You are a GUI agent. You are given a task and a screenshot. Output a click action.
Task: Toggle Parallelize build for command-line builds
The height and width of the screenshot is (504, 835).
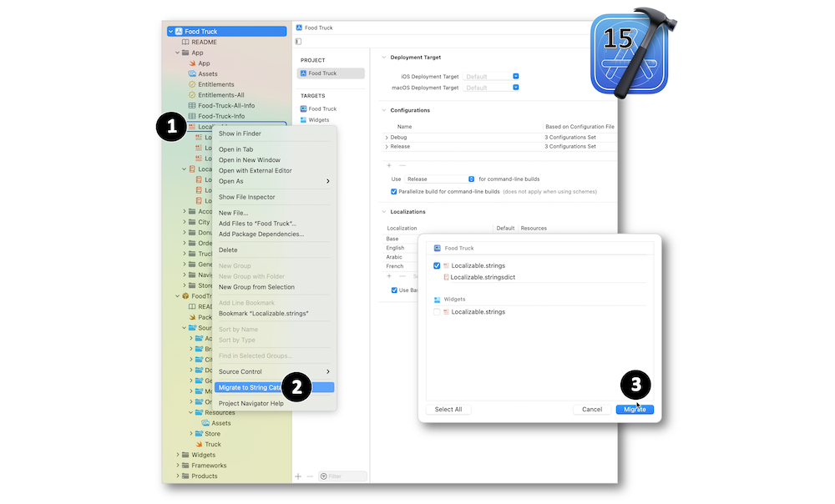(x=393, y=191)
